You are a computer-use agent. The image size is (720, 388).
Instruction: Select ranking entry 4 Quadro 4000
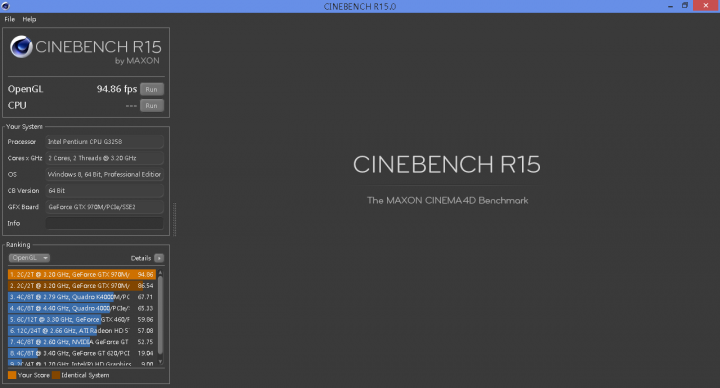click(x=82, y=308)
